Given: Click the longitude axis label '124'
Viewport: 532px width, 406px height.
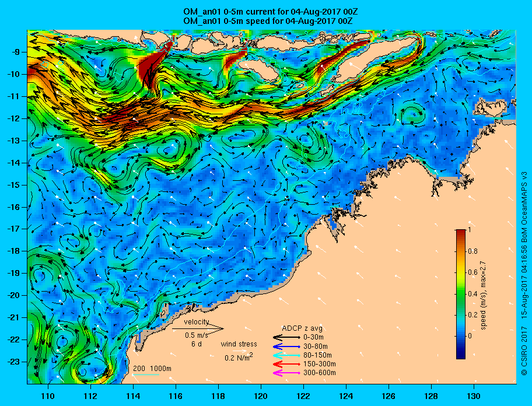Looking at the screenshot, I should (x=346, y=396).
